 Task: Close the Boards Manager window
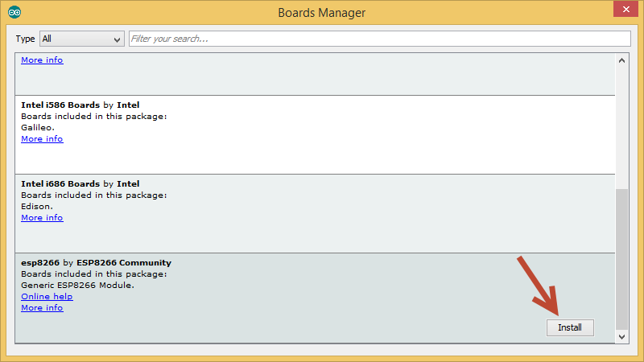tap(625, 9)
